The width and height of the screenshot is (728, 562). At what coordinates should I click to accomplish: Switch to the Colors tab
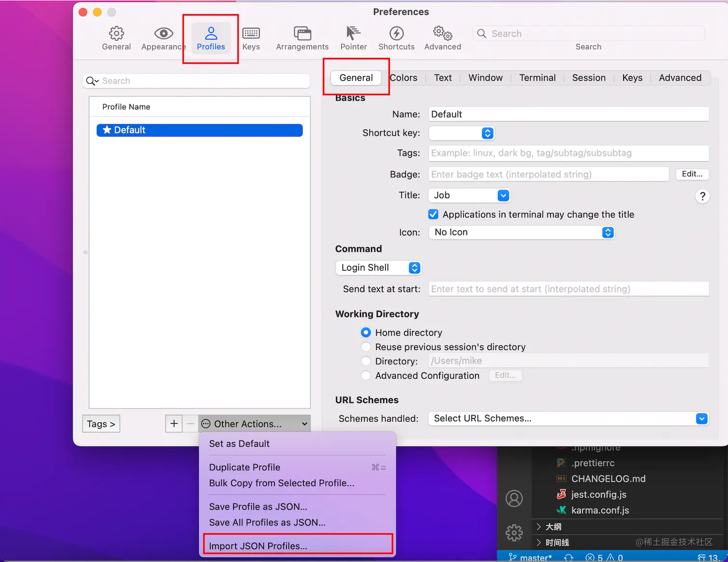[403, 78]
